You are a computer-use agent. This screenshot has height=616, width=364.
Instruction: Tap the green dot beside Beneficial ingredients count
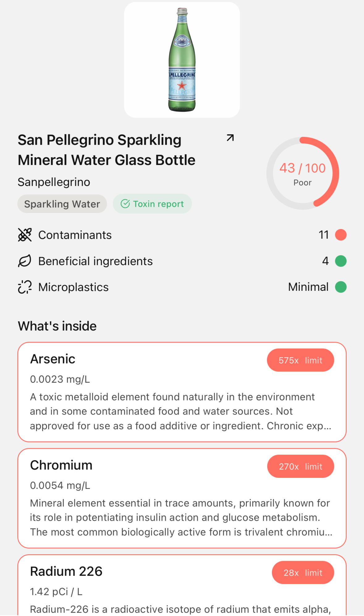[341, 261]
